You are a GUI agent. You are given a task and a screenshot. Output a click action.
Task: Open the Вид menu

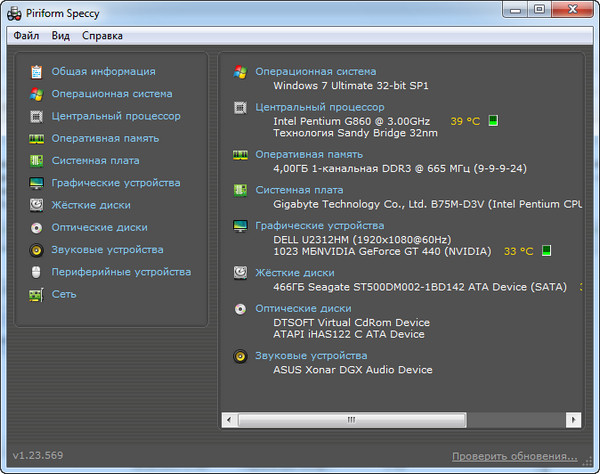[61, 36]
